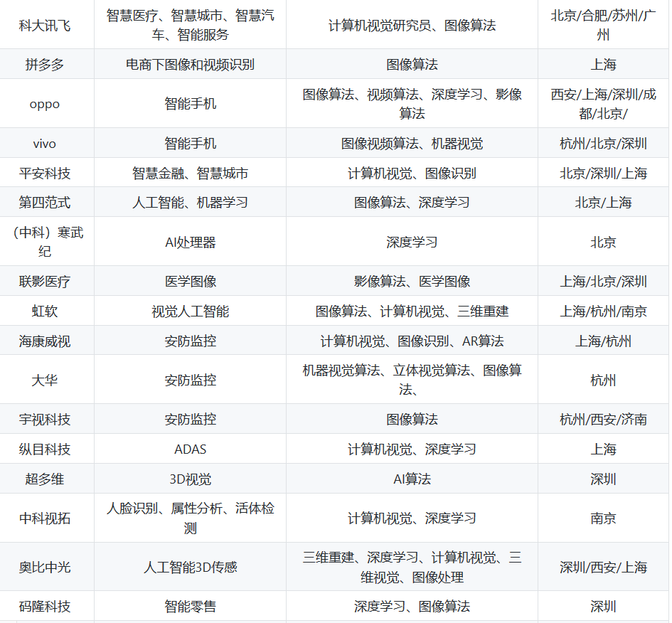
Task: Click 影像算法、医学图像 cell
Action: tap(412, 281)
